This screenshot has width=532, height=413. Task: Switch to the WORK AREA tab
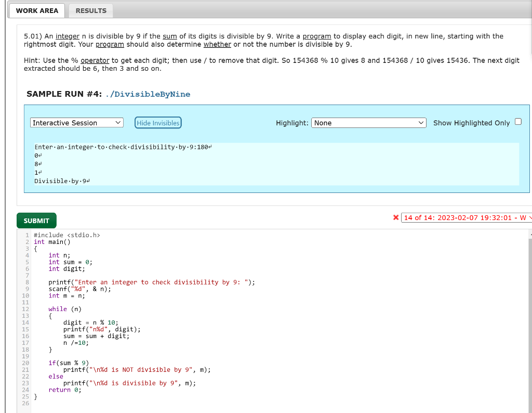(x=36, y=10)
